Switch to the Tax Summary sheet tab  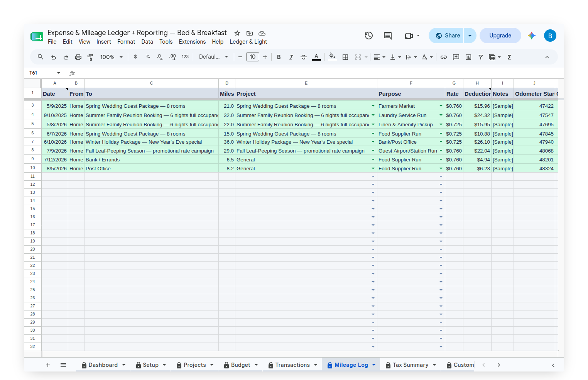[x=411, y=365]
